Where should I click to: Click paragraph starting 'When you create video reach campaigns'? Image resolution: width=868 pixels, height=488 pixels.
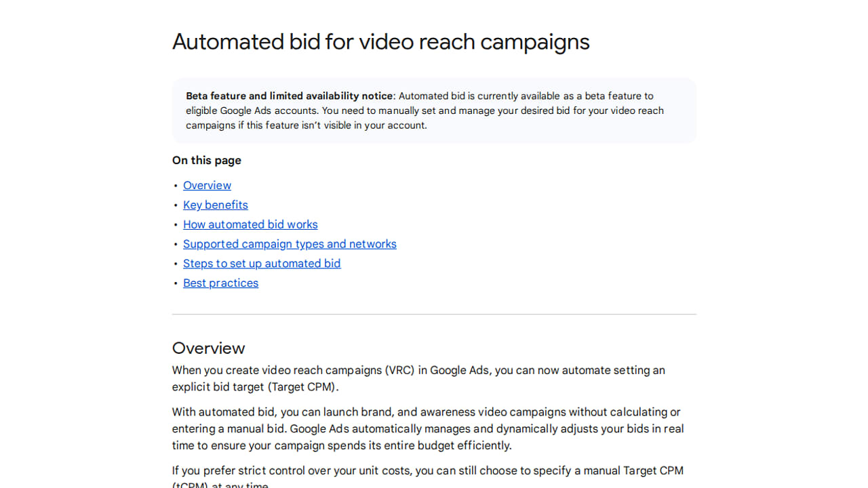click(x=418, y=379)
